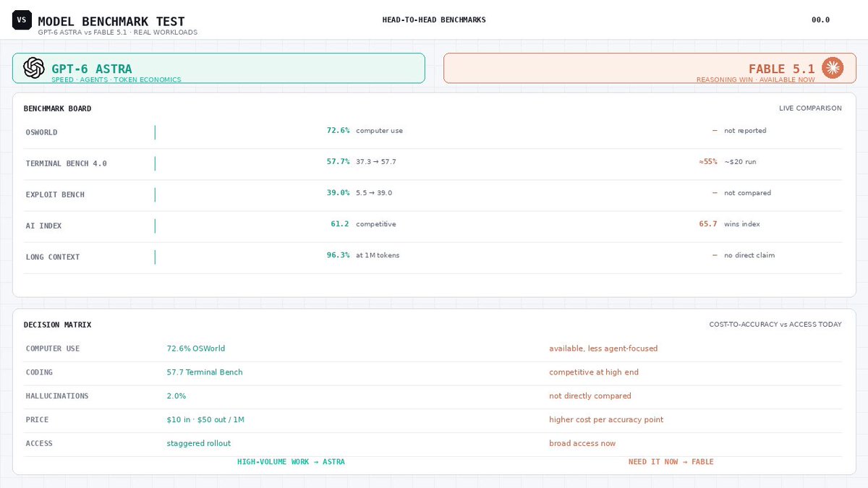Screen dimensions: 868x488
Task: Select the SPEED · AGENTS · TOKEN ECONOMICS tagline
Action: [116, 80]
